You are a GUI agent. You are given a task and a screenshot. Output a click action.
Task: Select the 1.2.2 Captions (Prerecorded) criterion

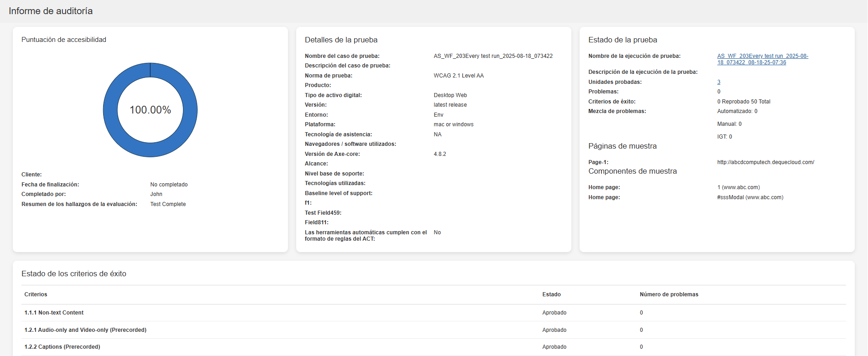coord(62,347)
